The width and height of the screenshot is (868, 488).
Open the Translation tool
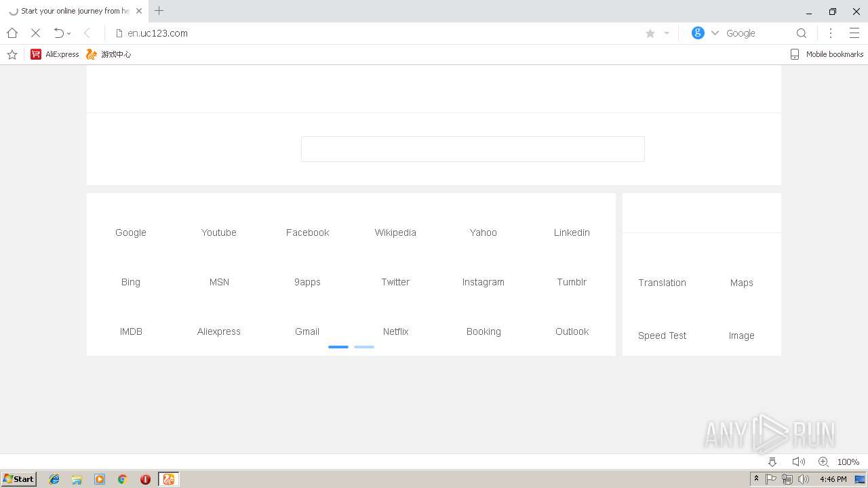tap(662, 283)
